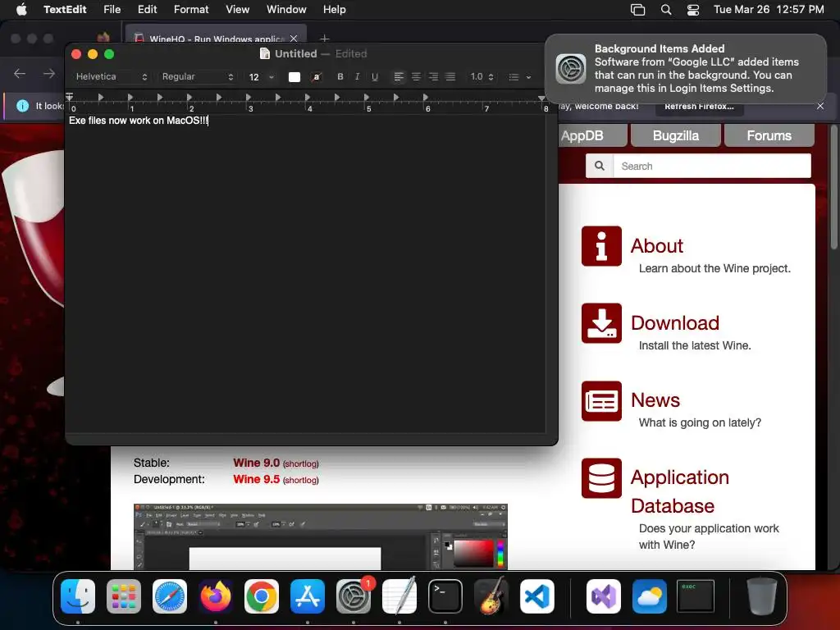Go back in Firefox
The width and height of the screenshot is (840, 630).
tap(20, 73)
